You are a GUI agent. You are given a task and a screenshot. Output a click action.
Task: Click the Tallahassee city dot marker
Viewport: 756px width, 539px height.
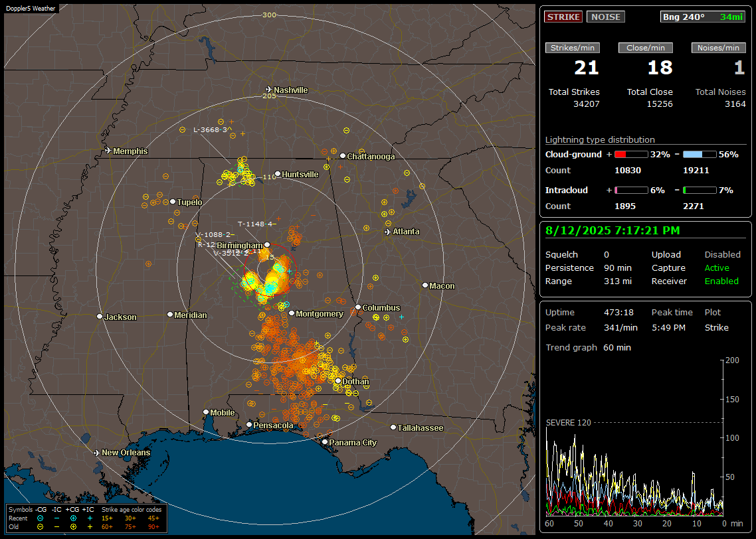tap(393, 427)
